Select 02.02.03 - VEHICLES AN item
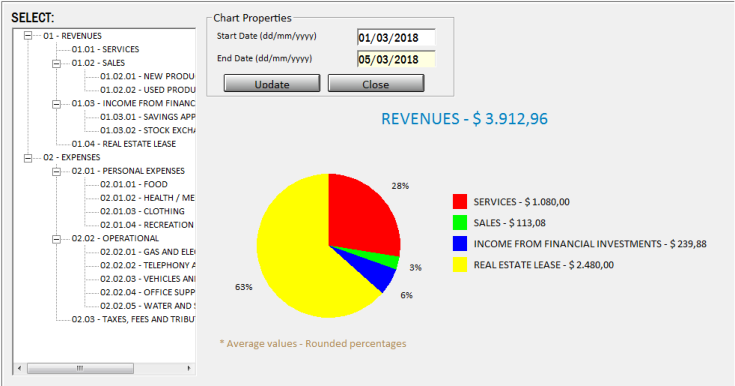Viewport: 735px width, 386px height. tap(147, 279)
